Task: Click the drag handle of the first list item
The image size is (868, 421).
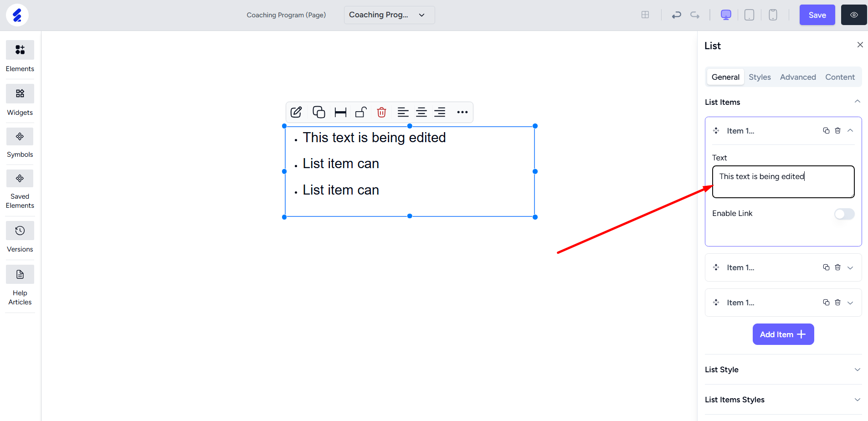Action: coord(716,131)
